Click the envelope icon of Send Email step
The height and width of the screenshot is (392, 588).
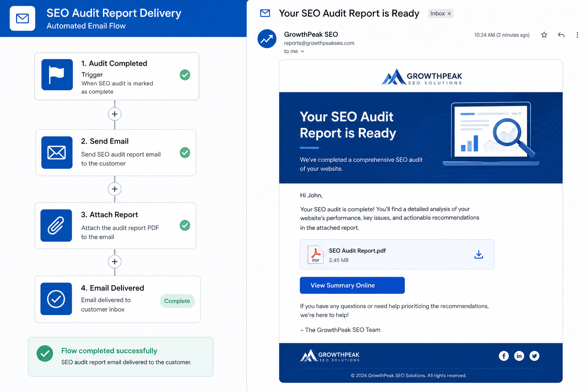pos(57,152)
